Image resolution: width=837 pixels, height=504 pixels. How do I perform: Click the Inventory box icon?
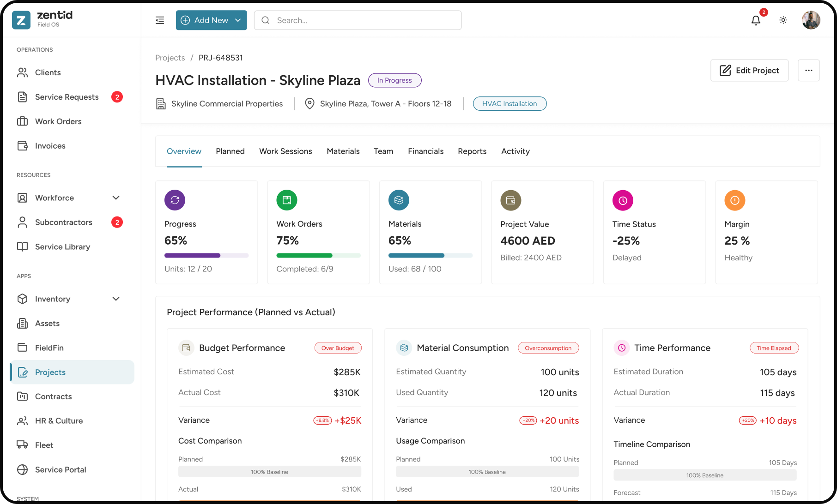[22, 299]
